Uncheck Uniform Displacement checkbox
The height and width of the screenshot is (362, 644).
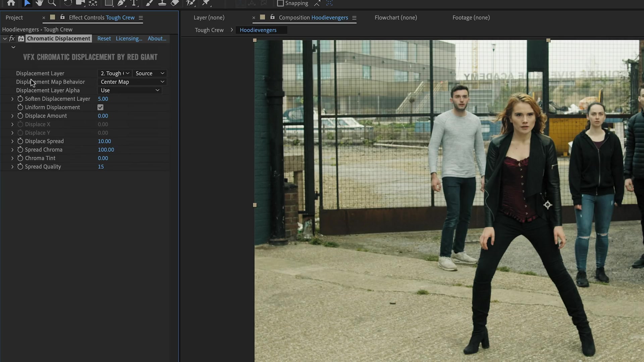coord(100,107)
